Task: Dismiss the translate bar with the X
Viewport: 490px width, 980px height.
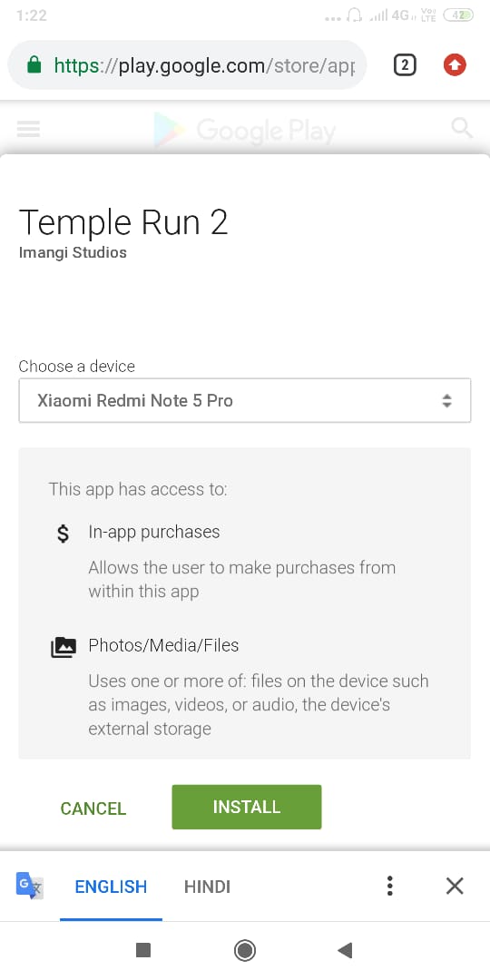Action: point(455,886)
